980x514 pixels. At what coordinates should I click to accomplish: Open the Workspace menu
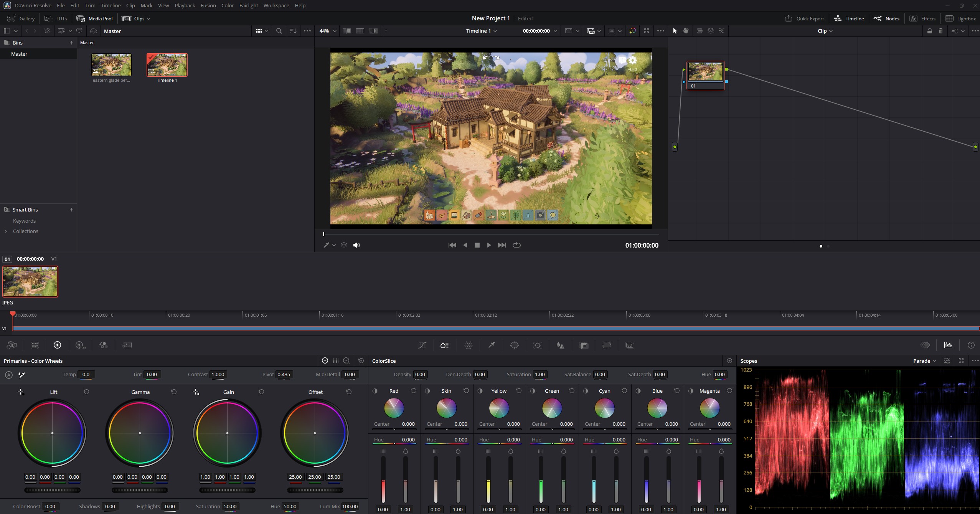coord(276,5)
